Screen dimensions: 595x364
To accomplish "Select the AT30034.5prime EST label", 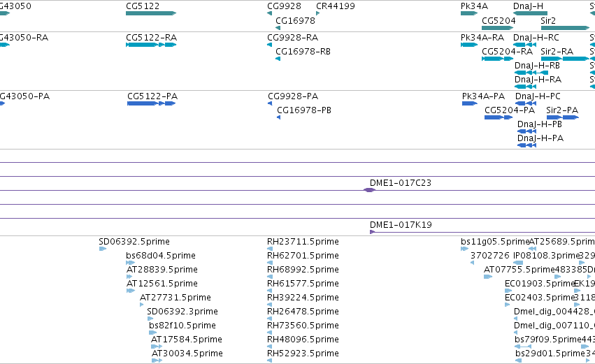I will tap(187, 354).
